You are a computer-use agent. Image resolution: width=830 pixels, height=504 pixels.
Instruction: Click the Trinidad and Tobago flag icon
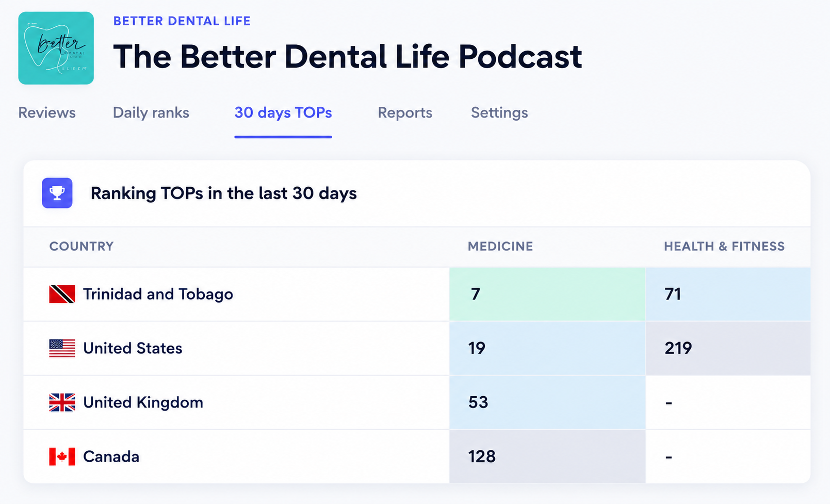[x=62, y=294]
